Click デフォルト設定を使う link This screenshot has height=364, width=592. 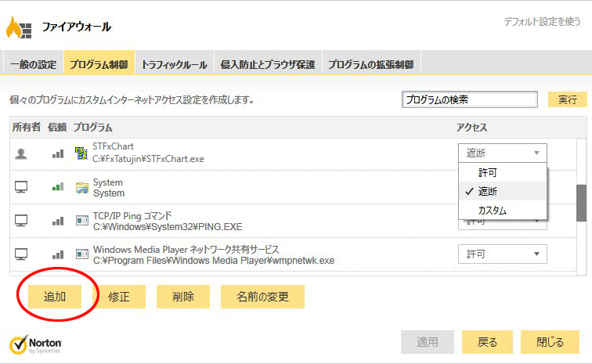coord(542,21)
